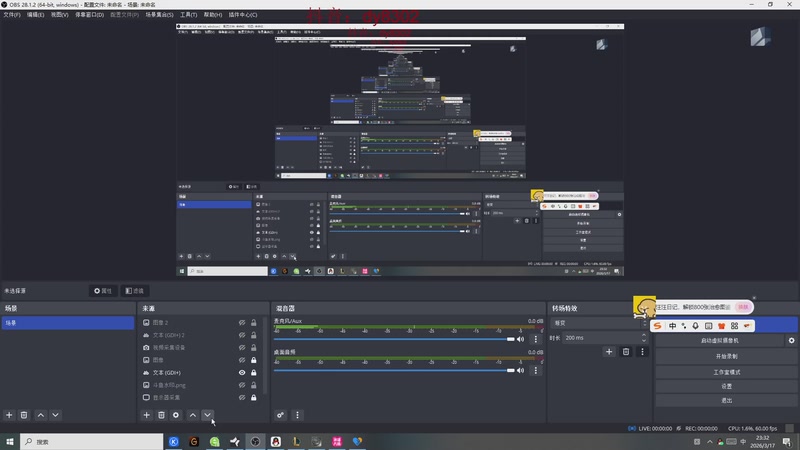Toggle the lock on 抖音水印.png source
The width and height of the screenshot is (800, 450).
[254, 385]
